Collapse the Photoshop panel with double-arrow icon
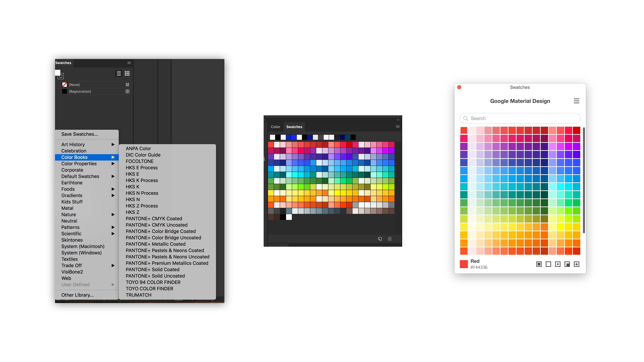The width and height of the screenshot is (644, 362). tap(398, 120)
